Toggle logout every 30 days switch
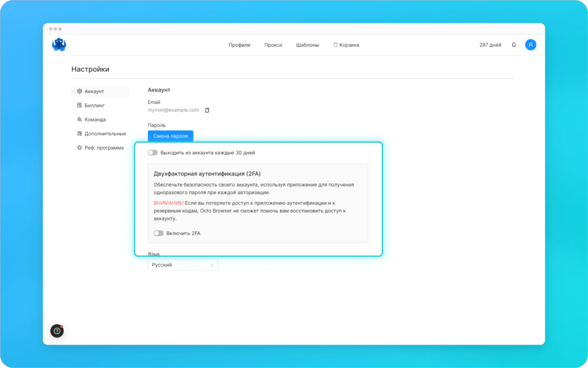Viewport: 588px width, 368px height. 153,153
